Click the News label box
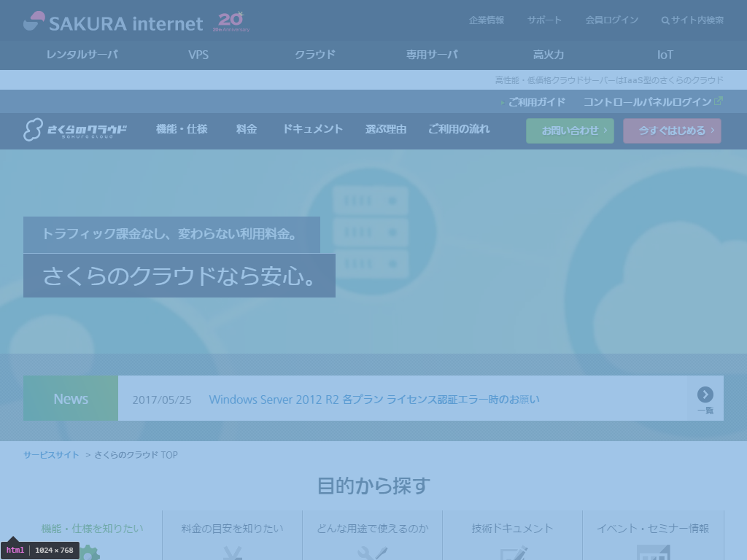Viewport: 747px width, 560px height. click(71, 398)
